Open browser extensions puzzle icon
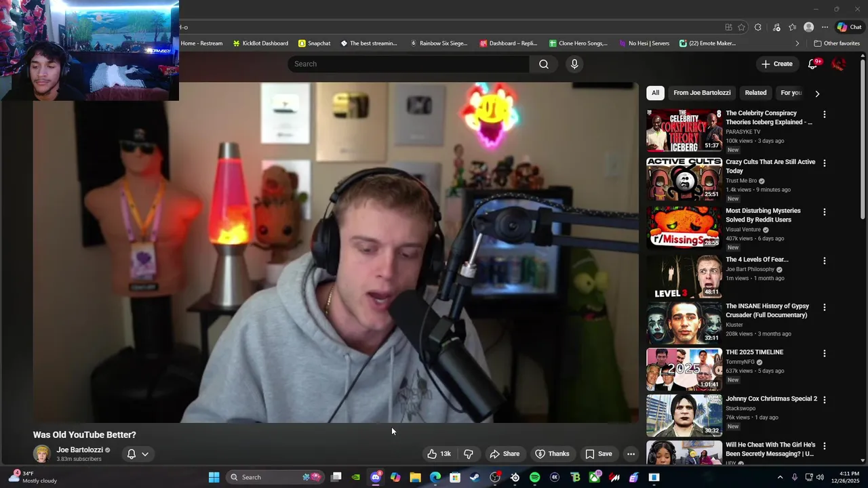 click(757, 27)
